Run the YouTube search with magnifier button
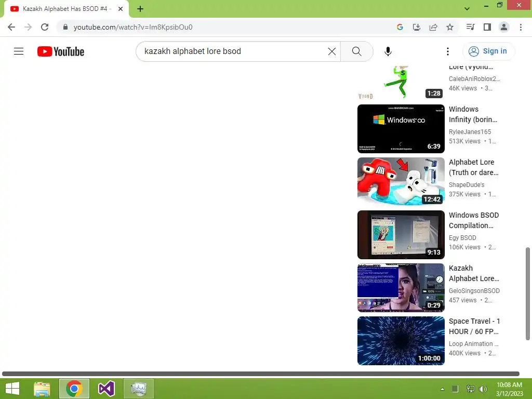Image resolution: width=532 pixels, height=399 pixels. click(356, 51)
